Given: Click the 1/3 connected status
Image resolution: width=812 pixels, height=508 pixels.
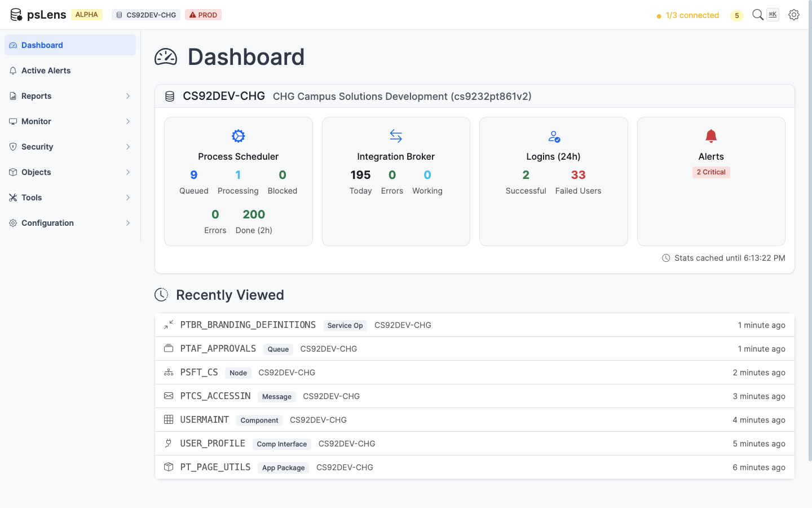Looking at the screenshot, I should tap(688, 15).
